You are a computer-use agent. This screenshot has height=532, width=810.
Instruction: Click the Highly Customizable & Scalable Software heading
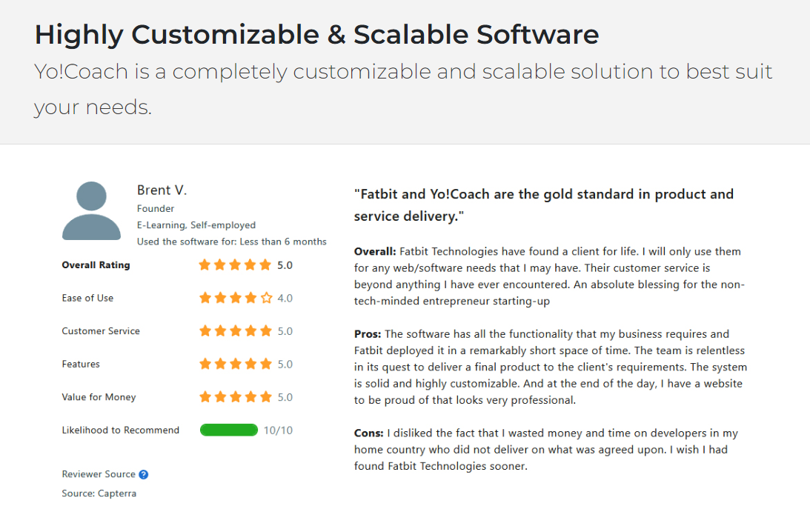[316, 34]
